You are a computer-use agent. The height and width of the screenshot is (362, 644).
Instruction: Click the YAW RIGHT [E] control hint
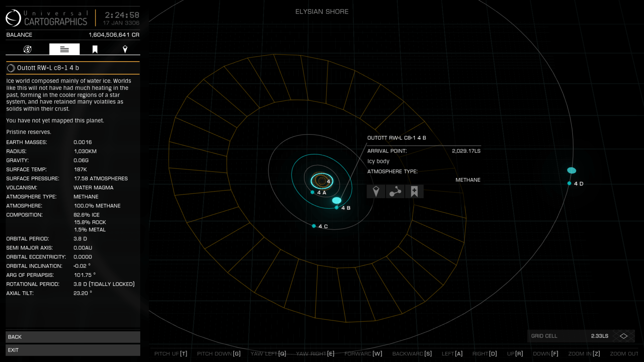[315, 354]
